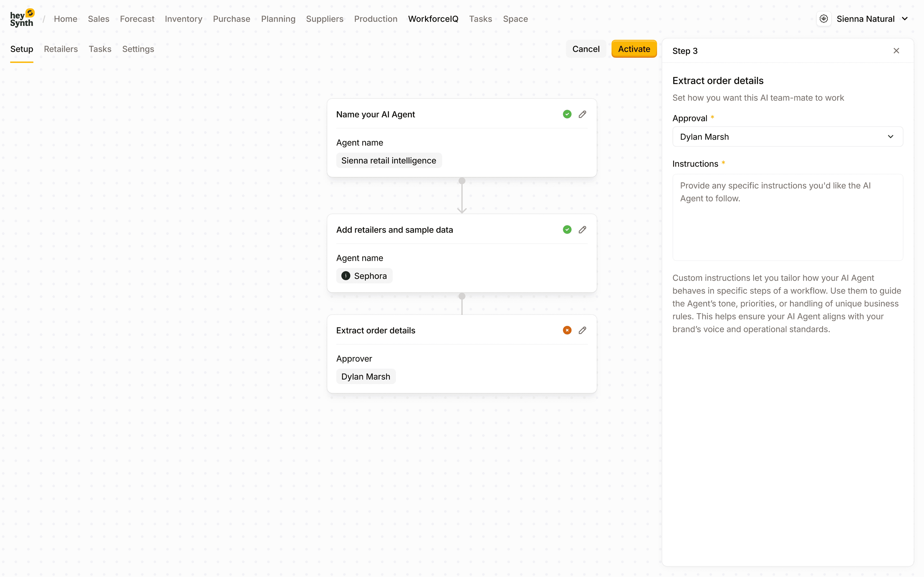Click the edit pencil on Add retailers and sample data
Image resolution: width=924 pixels, height=577 pixels.
[583, 229]
